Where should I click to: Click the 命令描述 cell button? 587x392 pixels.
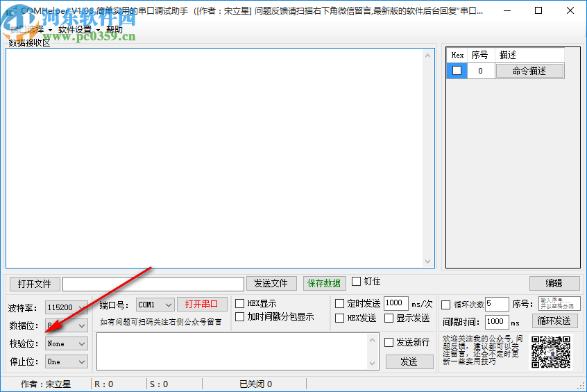click(529, 71)
